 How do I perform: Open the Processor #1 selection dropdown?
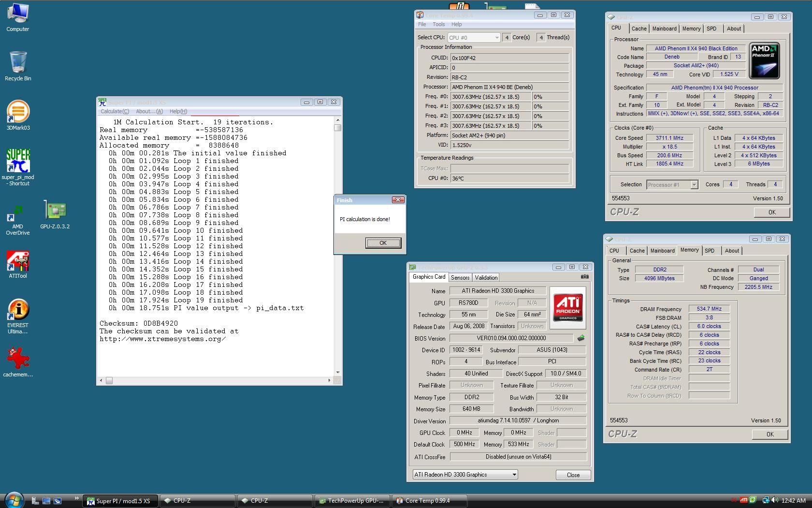click(672, 185)
